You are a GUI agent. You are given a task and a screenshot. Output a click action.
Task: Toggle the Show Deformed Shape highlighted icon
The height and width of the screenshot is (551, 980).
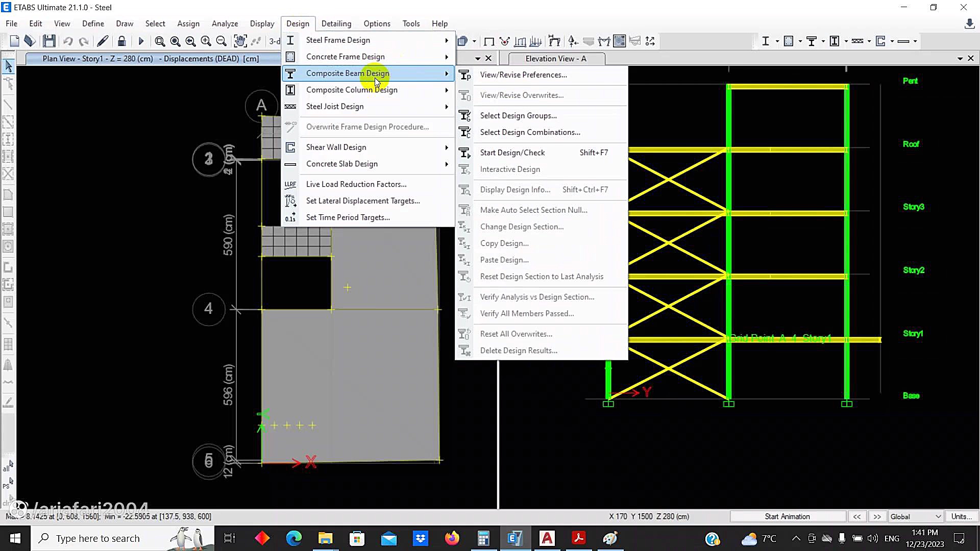point(619,41)
